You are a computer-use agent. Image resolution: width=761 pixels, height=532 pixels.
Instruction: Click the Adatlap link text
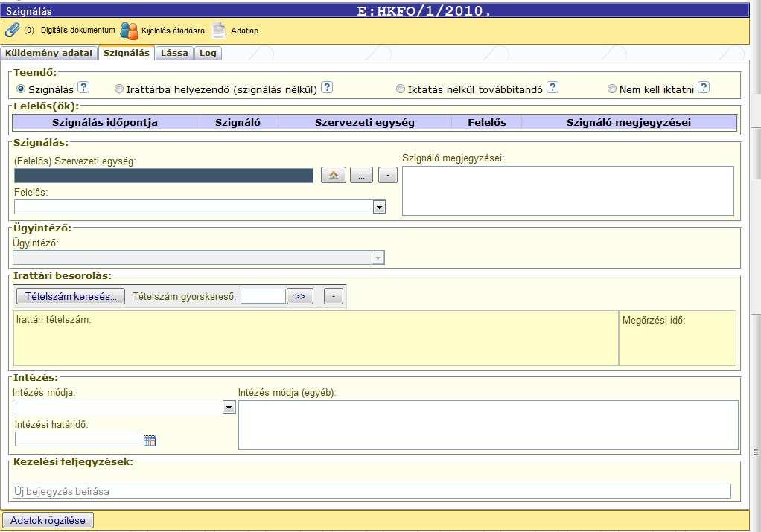(244, 31)
